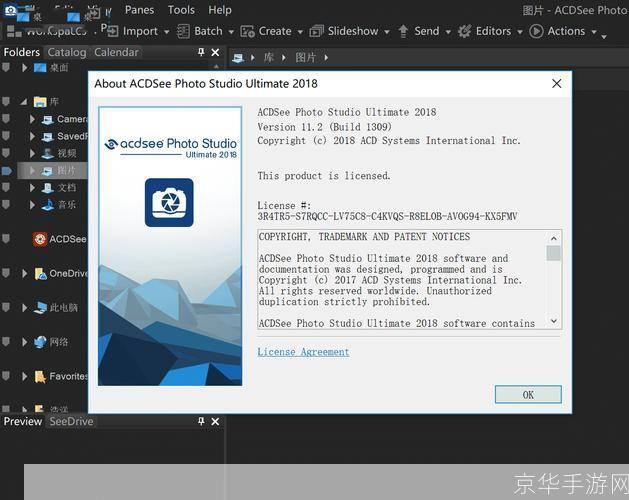Select the Favorites folder icon

tap(40, 376)
